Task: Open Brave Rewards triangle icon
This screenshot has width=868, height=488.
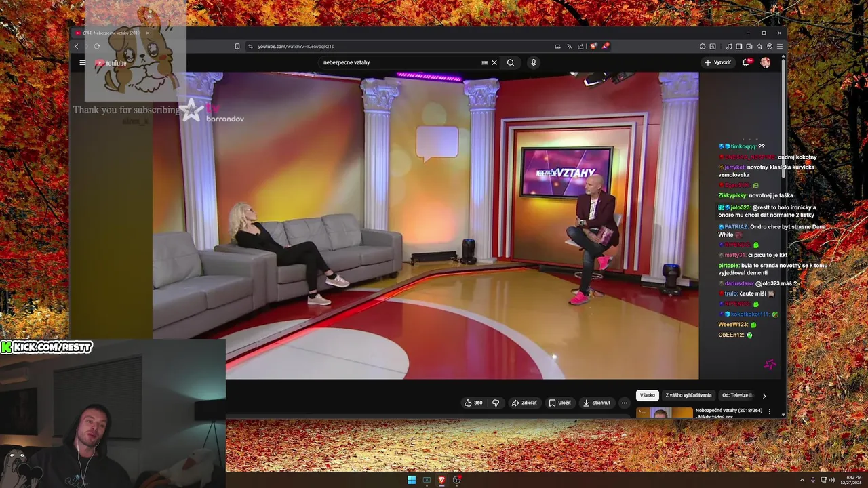Action: [x=606, y=46]
